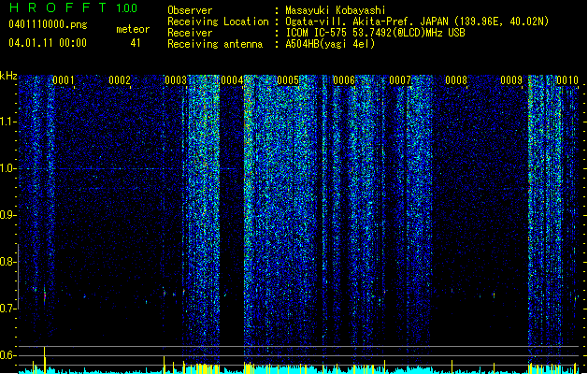
Task: Click time marker 0006
Action: click(x=344, y=80)
